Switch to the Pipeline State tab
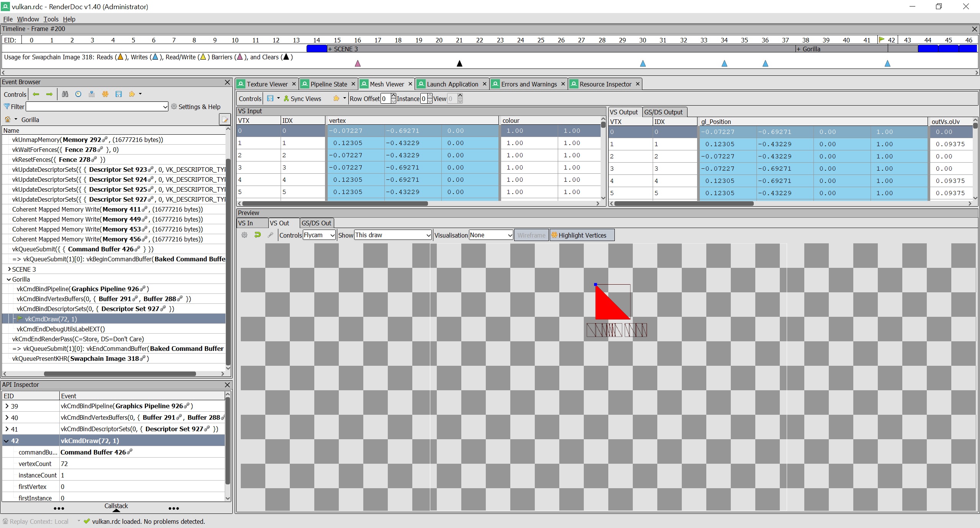Image resolution: width=980 pixels, height=528 pixels. pyautogui.click(x=328, y=84)
